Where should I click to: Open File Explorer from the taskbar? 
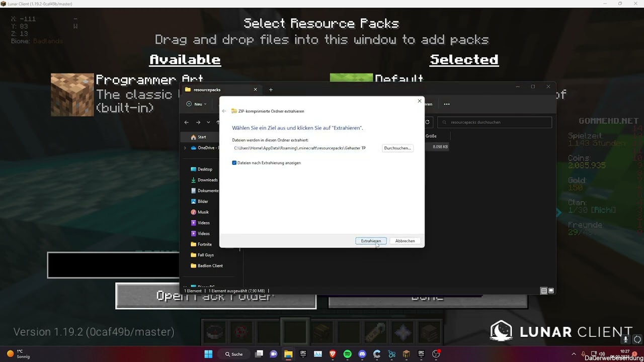288,354
